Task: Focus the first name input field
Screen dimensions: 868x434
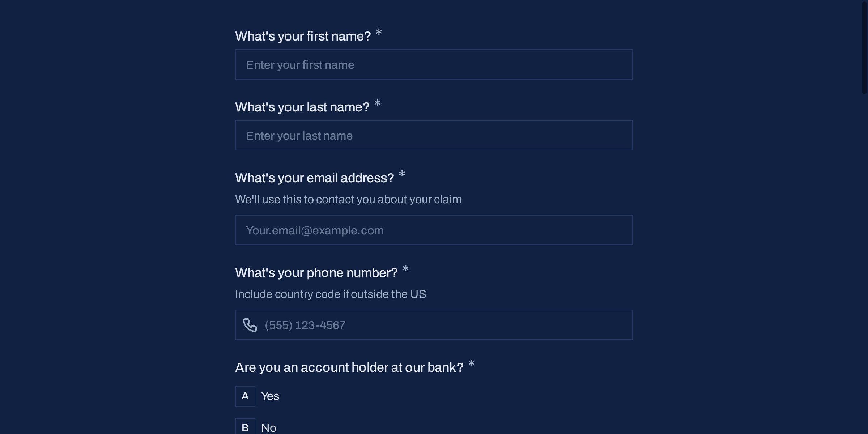Action: click(x=434, y=64)
